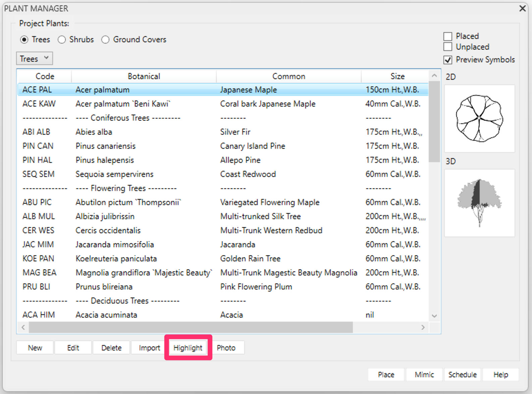Viewport: 532px width, 394px height.
Task: Click the Photo button
Action: coord(226,348)
